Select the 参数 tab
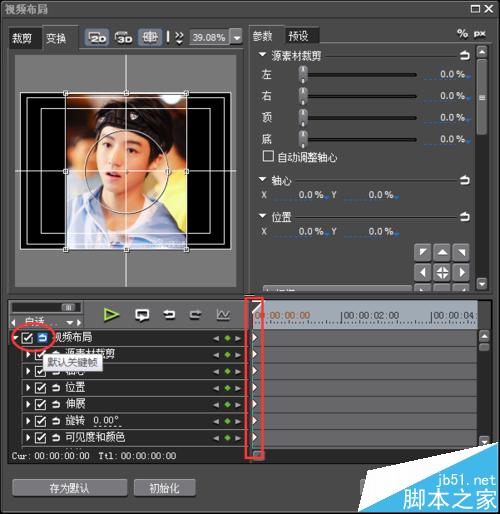The height and width of the screenshot is (514, 500). click(266, 35)
